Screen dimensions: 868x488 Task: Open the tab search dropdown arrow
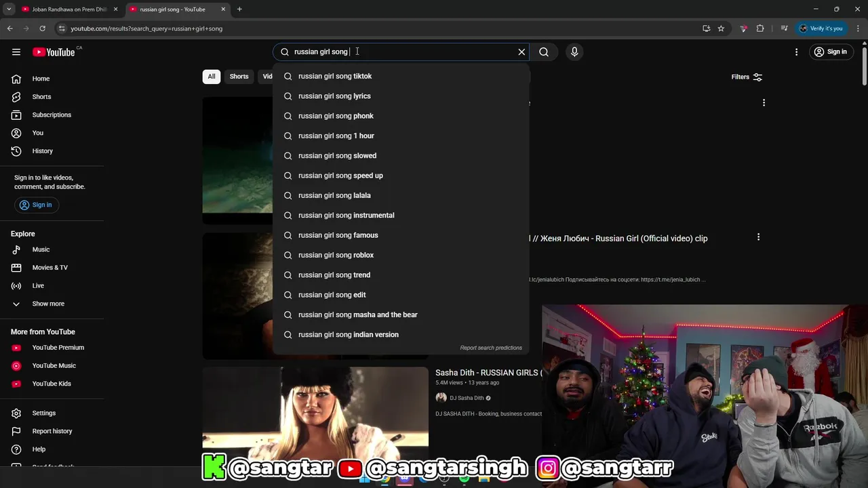point(9,9)
